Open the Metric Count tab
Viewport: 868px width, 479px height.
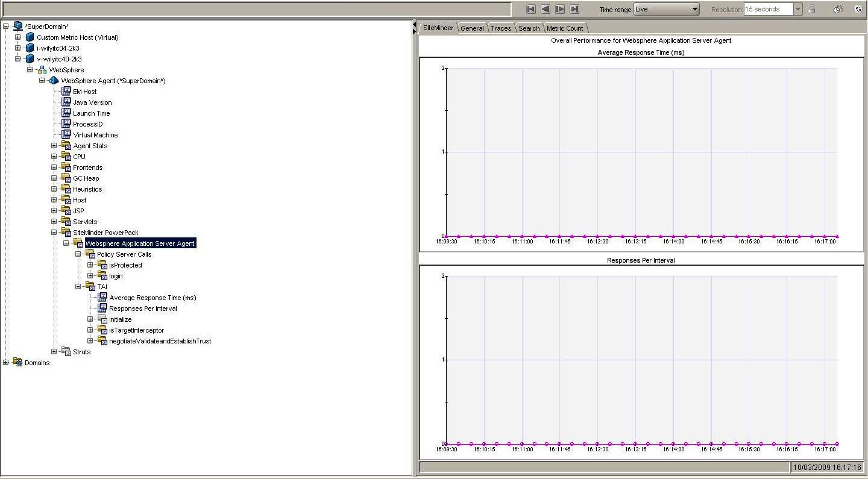(x=565, y=28)
